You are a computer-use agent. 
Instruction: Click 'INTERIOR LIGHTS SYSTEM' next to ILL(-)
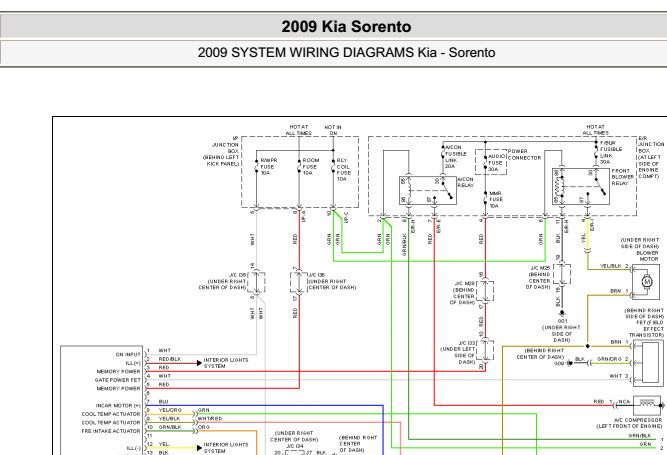225,447
